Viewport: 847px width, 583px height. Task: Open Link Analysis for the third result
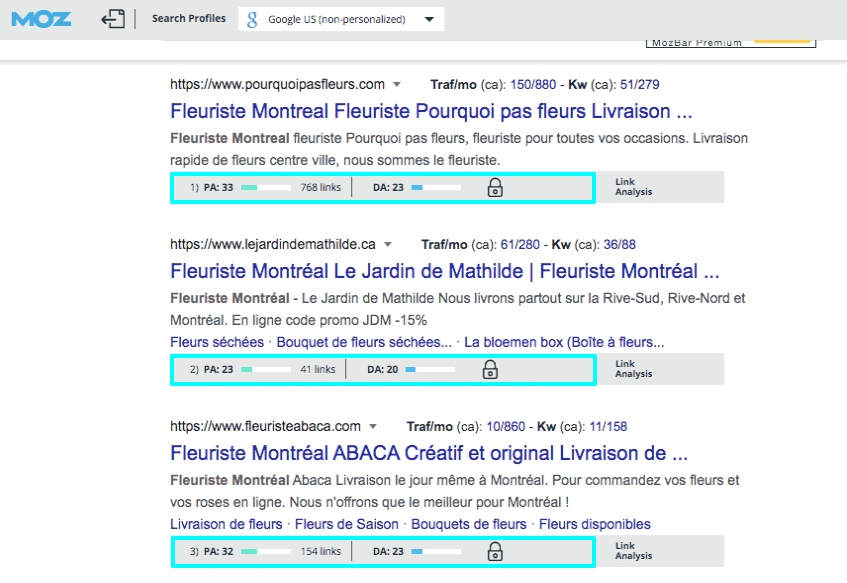[x=632, y=551]
